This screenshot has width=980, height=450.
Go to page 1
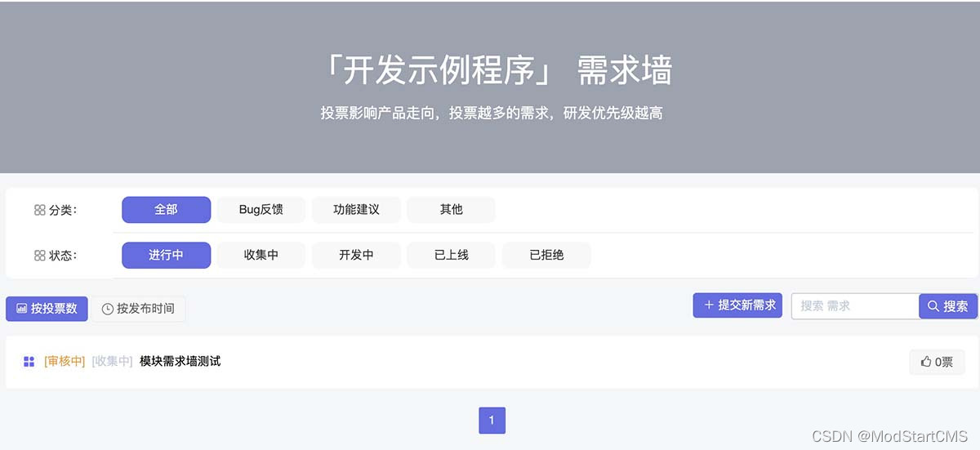pos(492,421)
